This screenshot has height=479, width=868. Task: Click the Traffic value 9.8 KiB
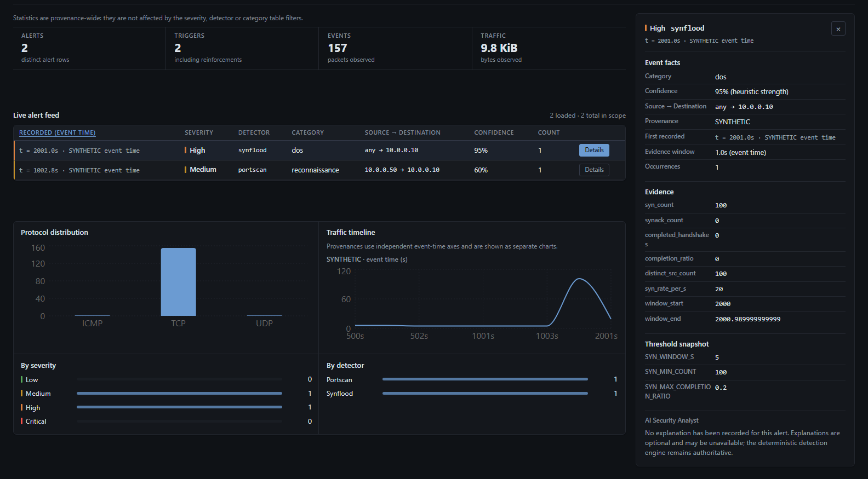499,48
